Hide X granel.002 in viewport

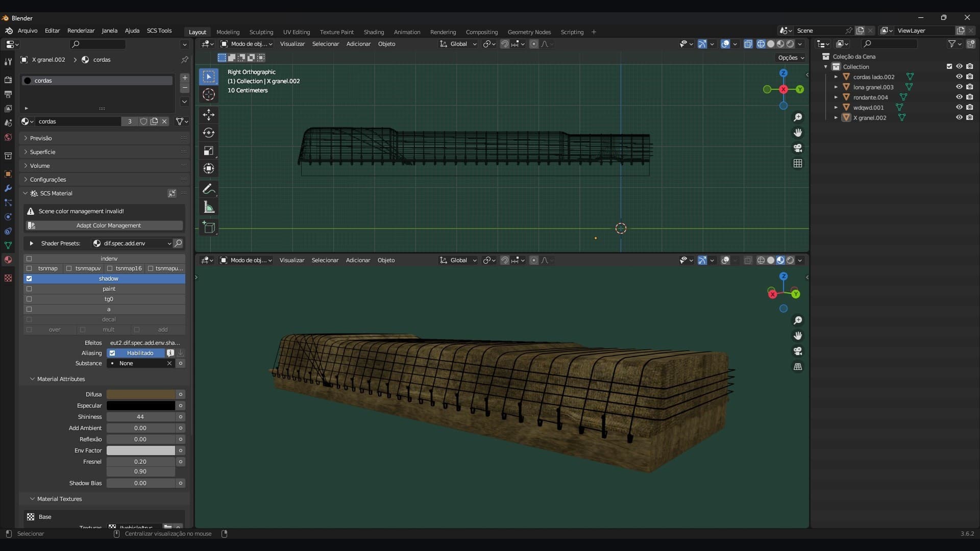pyautogui.click(x=959, y=117)
